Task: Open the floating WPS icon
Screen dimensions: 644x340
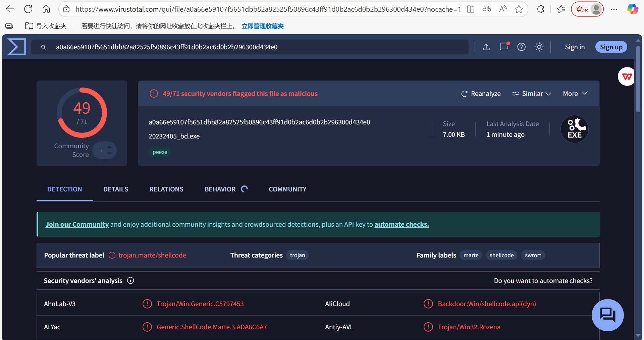Action: pos(627,76)
